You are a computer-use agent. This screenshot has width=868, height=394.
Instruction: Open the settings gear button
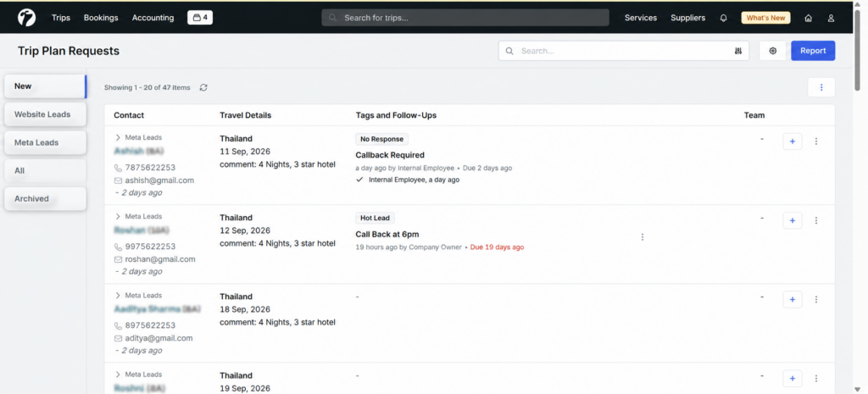(773, 51)
